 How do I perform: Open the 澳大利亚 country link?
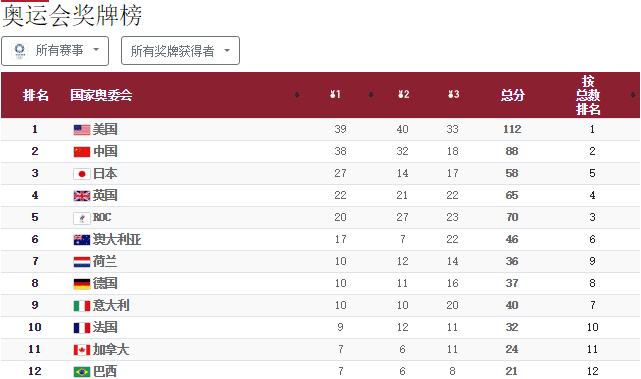[x=117, y=240]
